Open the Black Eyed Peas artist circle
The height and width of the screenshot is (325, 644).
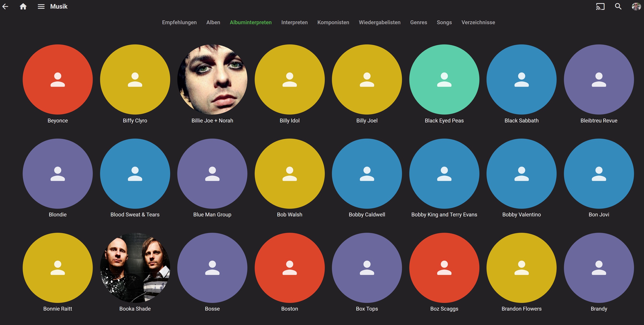pos(444,80)
